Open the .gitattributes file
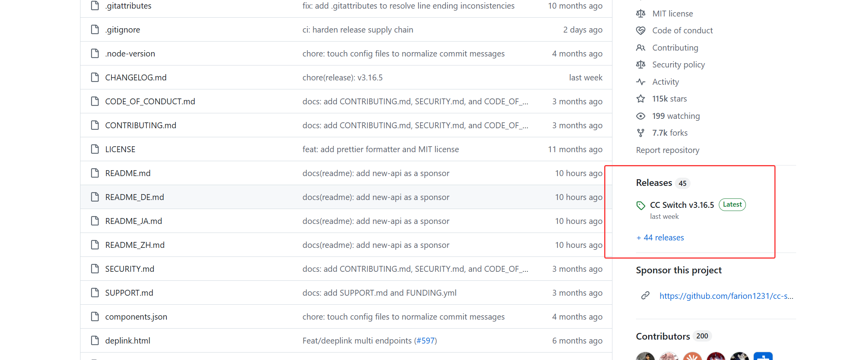868x360 pixels. coord(128,5)
